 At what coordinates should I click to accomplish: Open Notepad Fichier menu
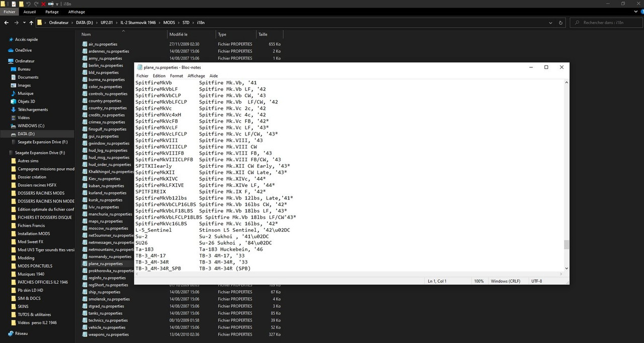142,76
